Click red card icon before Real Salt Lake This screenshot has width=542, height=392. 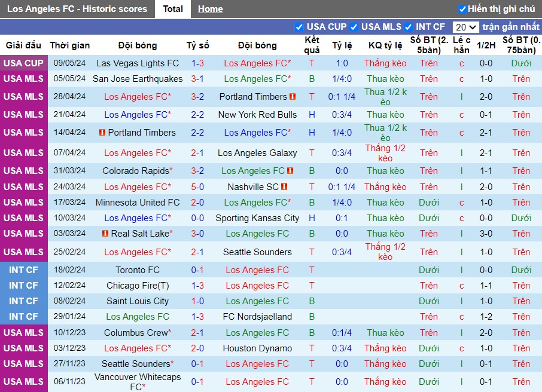tap(105, 234)
